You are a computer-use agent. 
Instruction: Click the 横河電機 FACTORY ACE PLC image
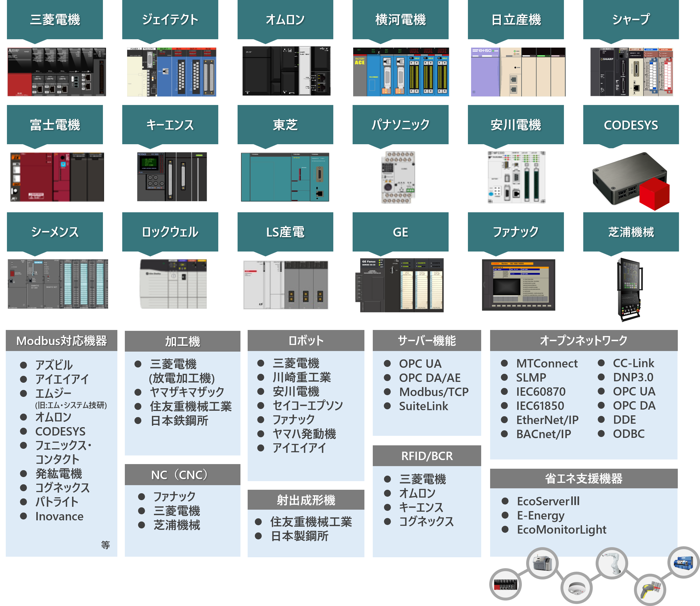click(401, 72)
